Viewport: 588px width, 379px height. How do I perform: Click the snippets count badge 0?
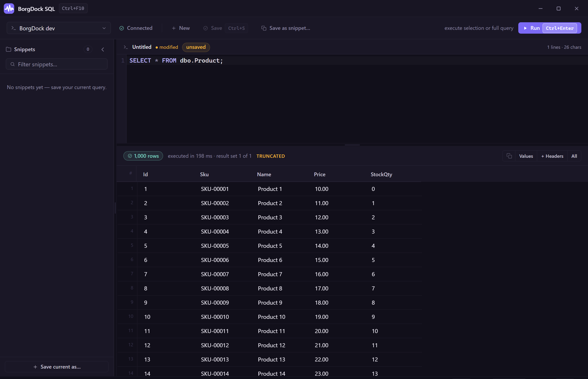[88, 49]
